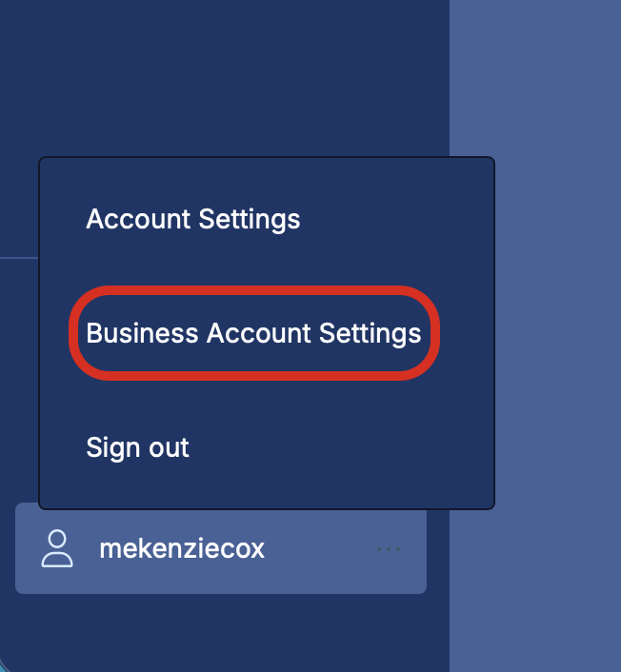This screenshot has width=621, height=672.
Task: Click the word Account in Business Account Settings
Action: pyautogui.click(x=259, y=333)
